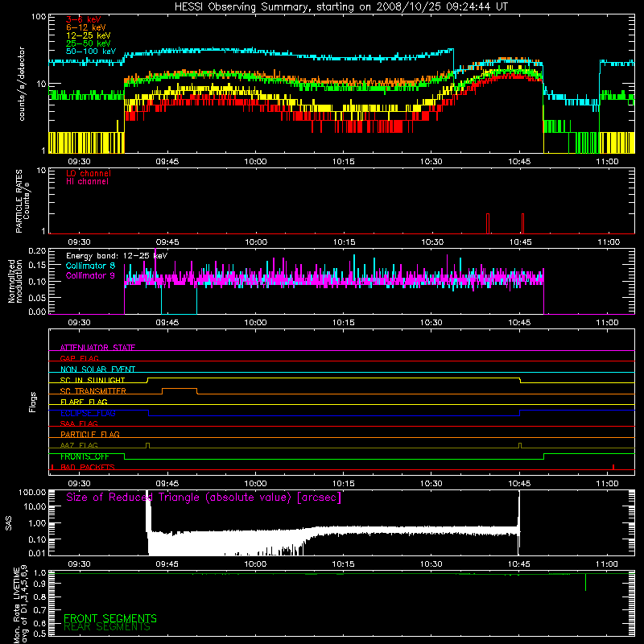
Task: Click the first red particle-rate spike near 10:40
Action: (x=488, y=223)
